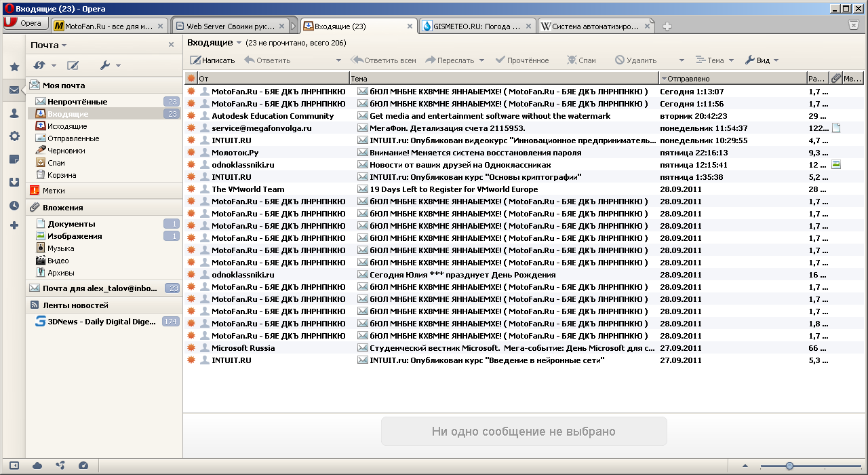Open dropdown next to wrench icon

coord(118,66)
